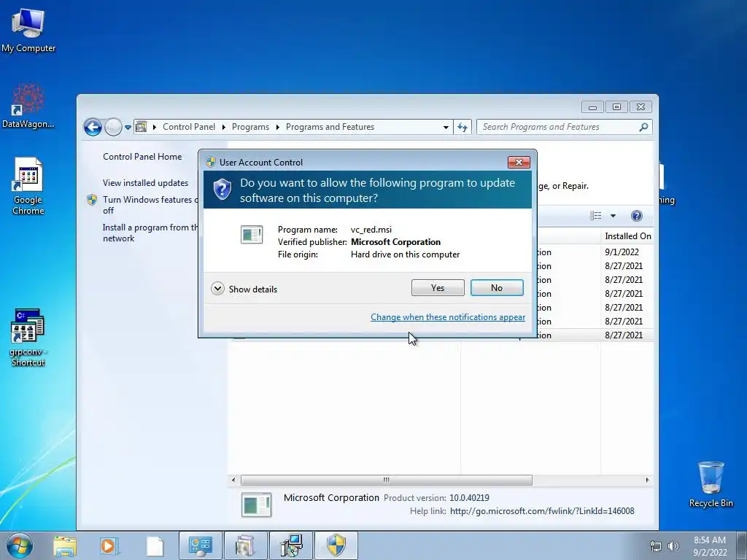Open Change when these notifications appear link
This screenshot has height=560, width=747.
[x=448, y=317]
